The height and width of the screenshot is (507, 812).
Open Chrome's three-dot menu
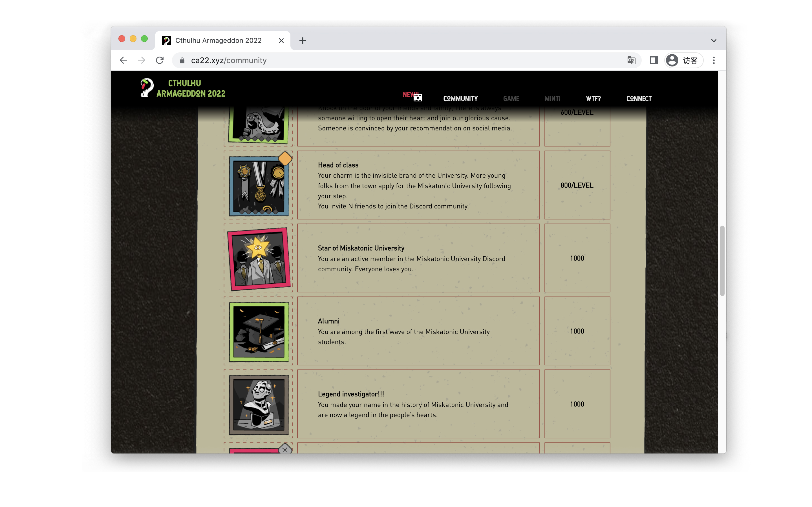click(714, 60)
